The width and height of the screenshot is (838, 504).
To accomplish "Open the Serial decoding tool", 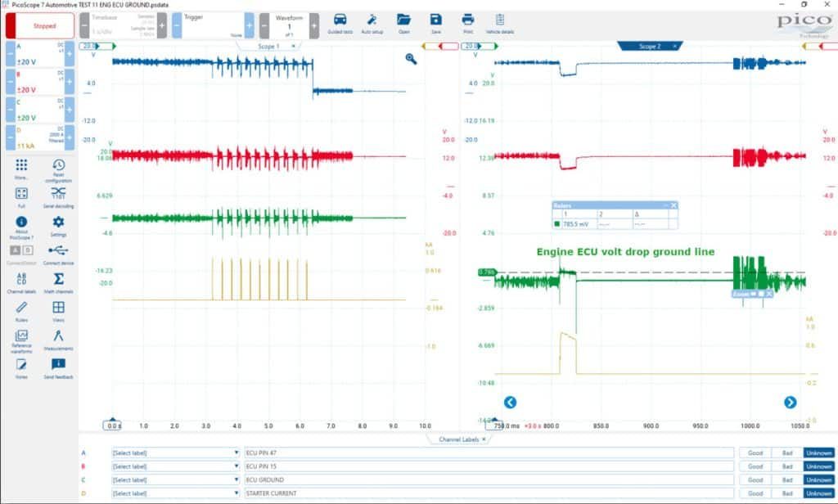I will [x=58, y=196].
